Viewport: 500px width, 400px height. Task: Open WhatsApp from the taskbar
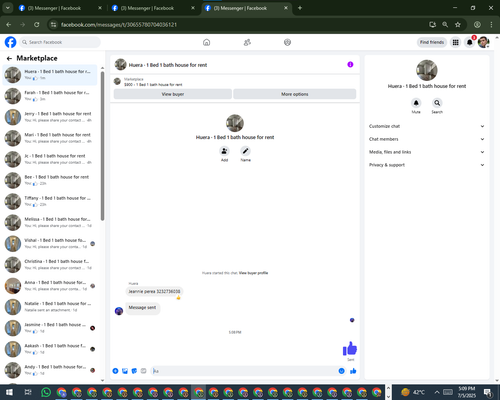pyautogui.click(x=46, y=392)
